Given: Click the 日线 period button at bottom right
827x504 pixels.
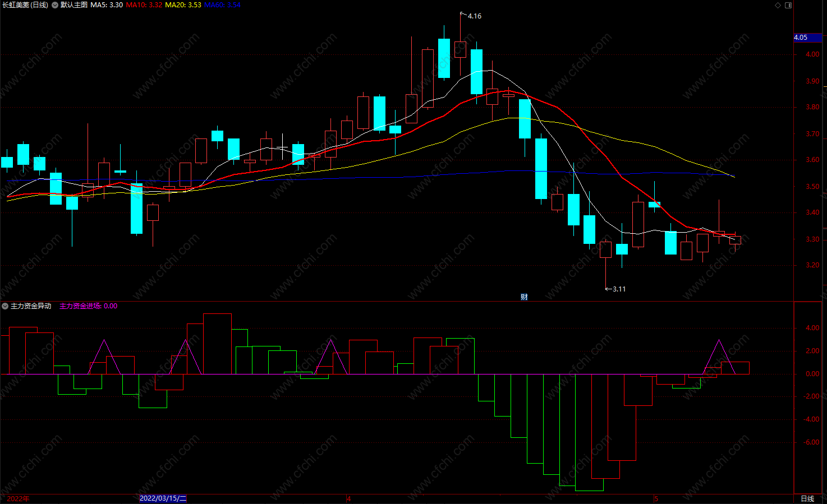Looking at the screenshot, I should point(807,499).
